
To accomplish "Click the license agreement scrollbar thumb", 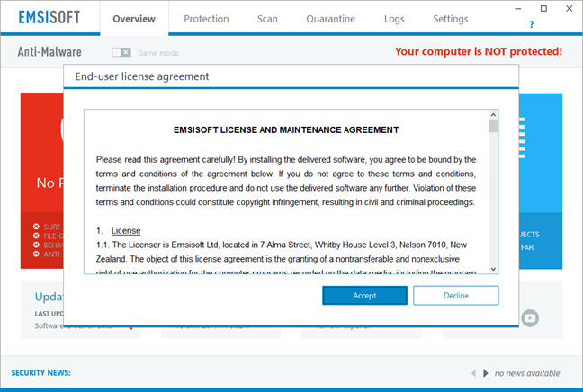I will point(493,126).
